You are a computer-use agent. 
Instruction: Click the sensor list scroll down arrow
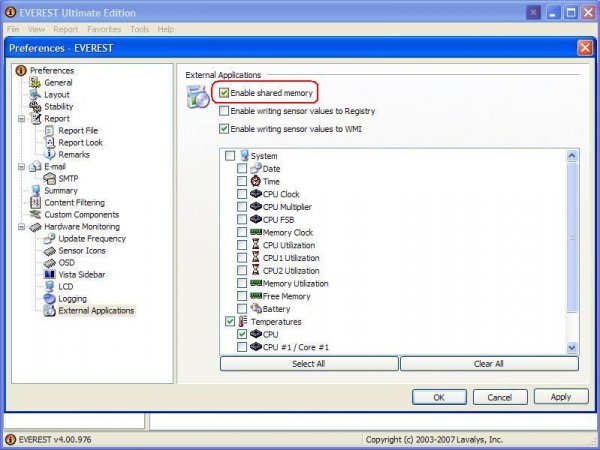click(572, 347)
